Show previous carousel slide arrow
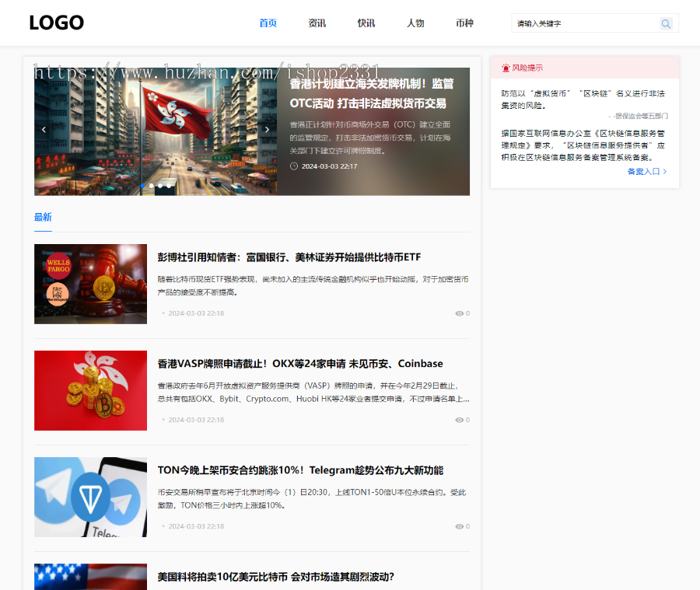This screenshot has height=590, width=700. (44, 129)
